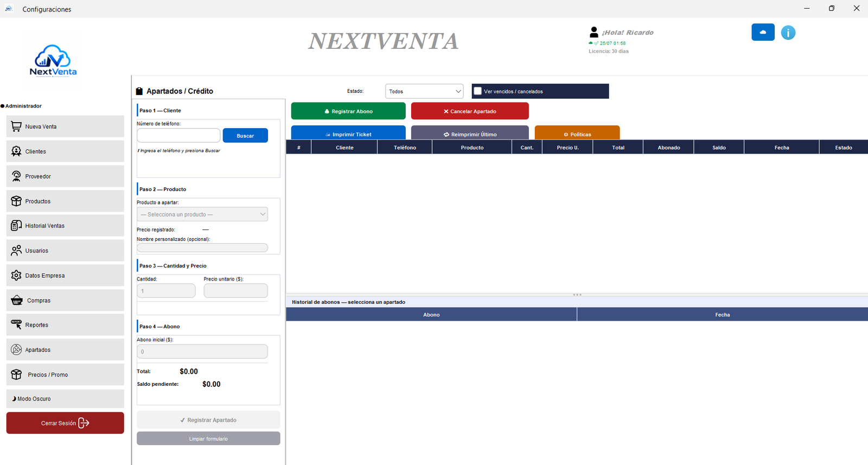Click the green Registrar Abono button

348,111
